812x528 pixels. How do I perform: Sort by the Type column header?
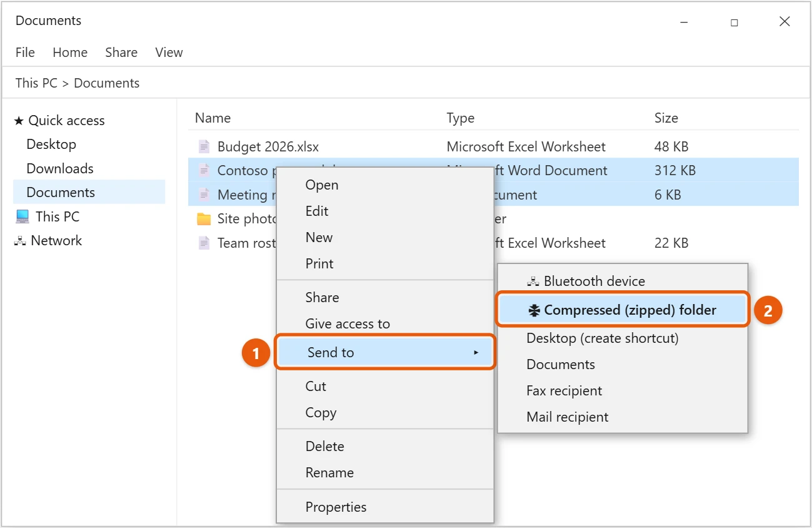[461, 118]
